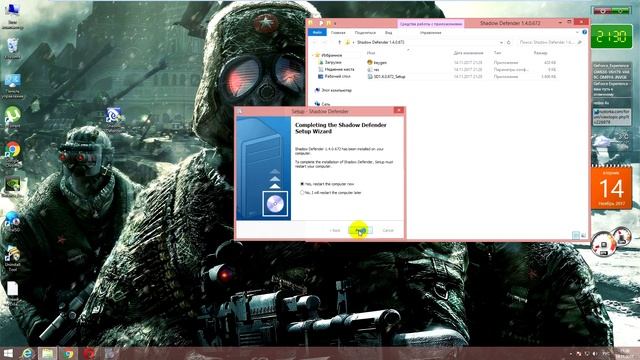Sort by the Type column header

[x=497, y=53]
